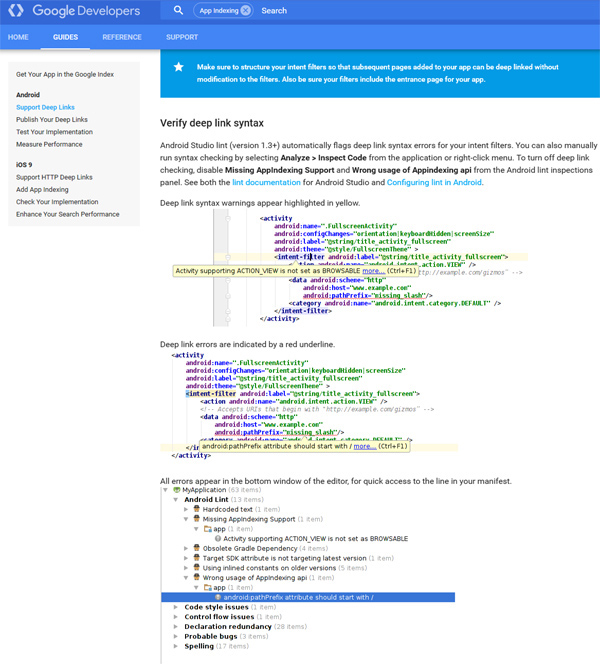
Task: Go to the Home tab
Action: tap(18, 37)
